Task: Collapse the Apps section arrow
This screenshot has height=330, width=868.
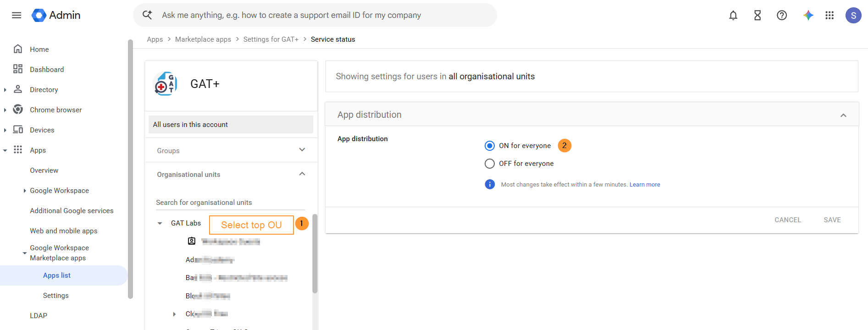Action: [x=5, y=150]
